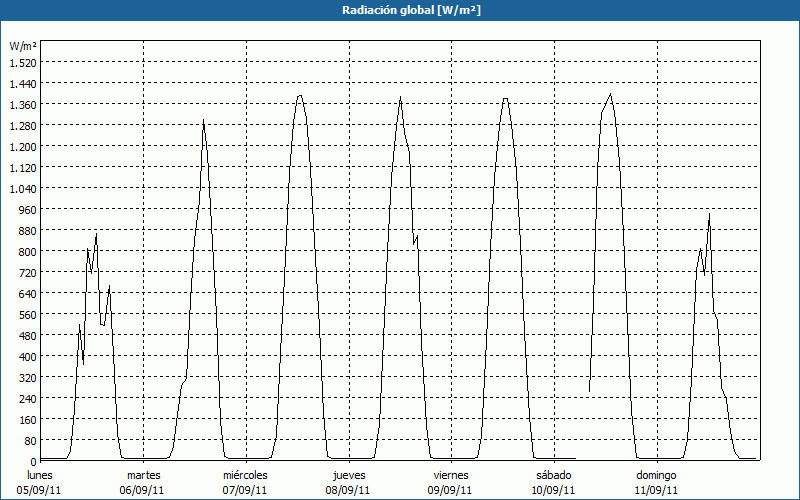Screen dimensions: 800x500
Task: Click the 08/09/11 date label
Action: click(348, 490)
